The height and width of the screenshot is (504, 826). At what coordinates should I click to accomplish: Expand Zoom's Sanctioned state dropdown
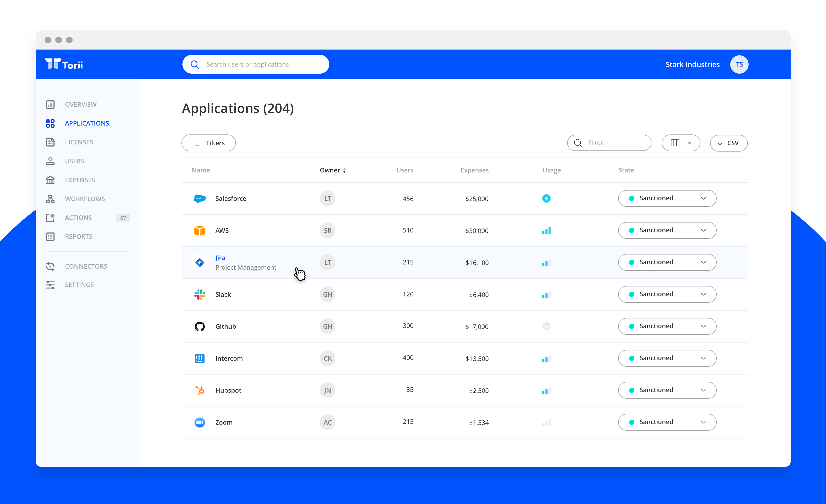coord(667,422)
